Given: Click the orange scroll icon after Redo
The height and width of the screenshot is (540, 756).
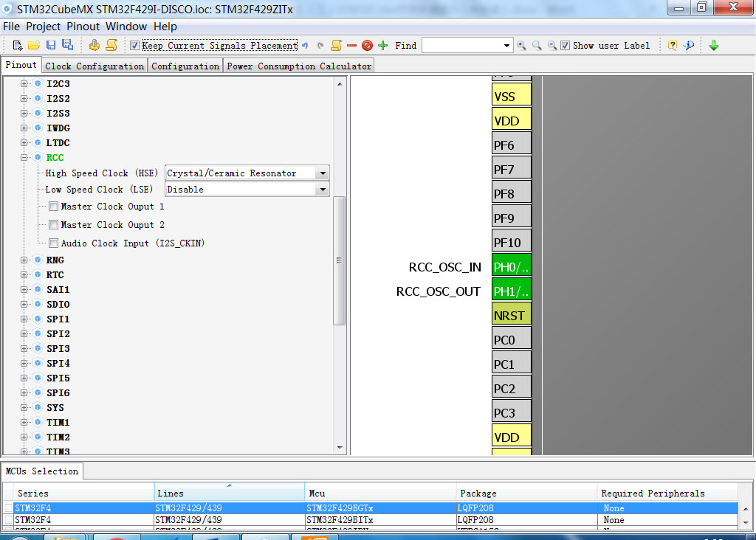Looking at the screenshot, I should (x=337, y=45).
